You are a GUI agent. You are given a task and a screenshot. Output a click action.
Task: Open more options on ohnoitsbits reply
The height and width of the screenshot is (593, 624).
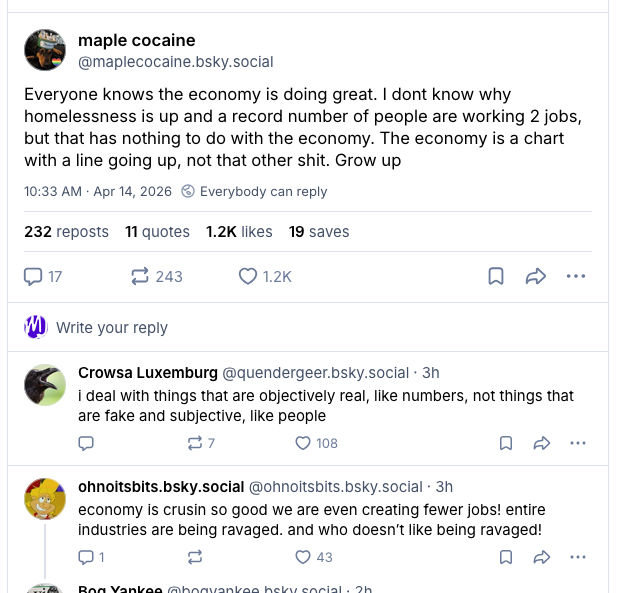click(x=578, y=557)
